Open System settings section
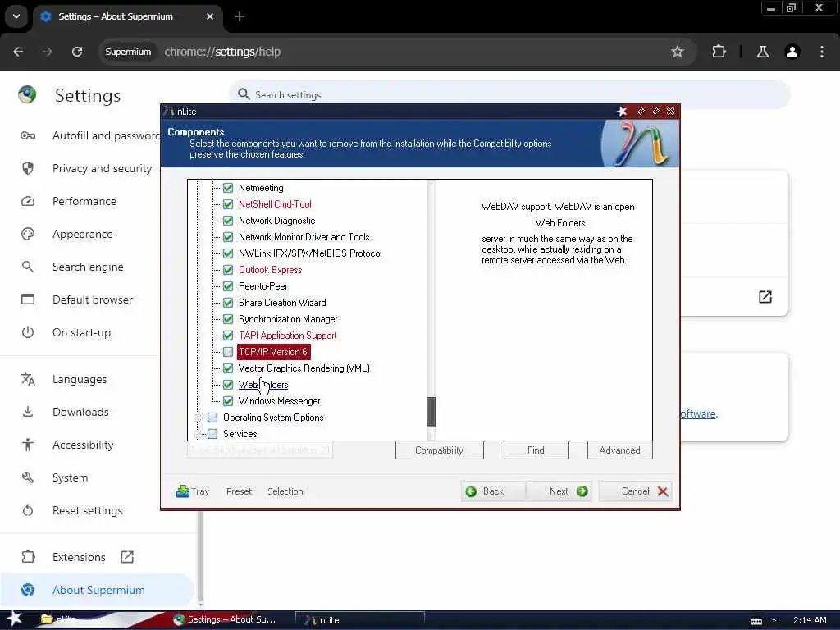840x630 pixels. coord(71,478)
